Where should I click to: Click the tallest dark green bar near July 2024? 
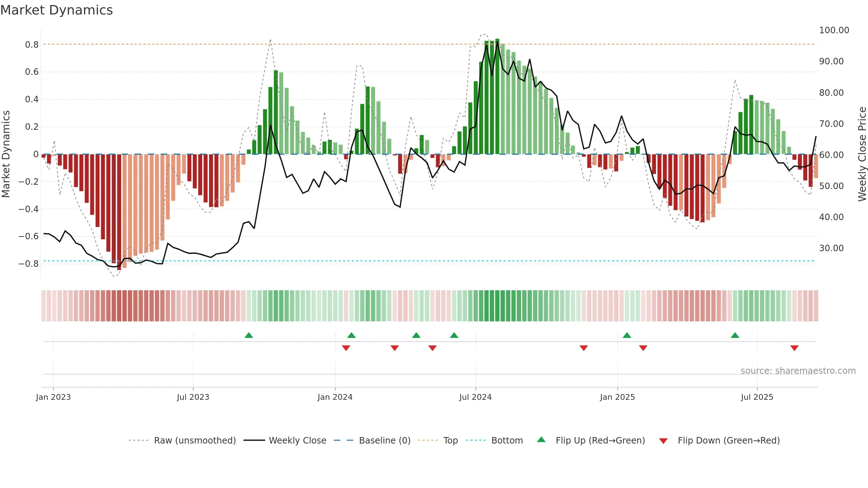(x=497, y=96)
